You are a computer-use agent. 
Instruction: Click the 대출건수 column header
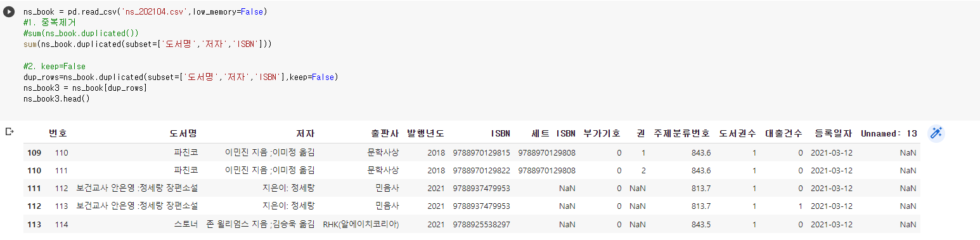click(x=783, y=133)
